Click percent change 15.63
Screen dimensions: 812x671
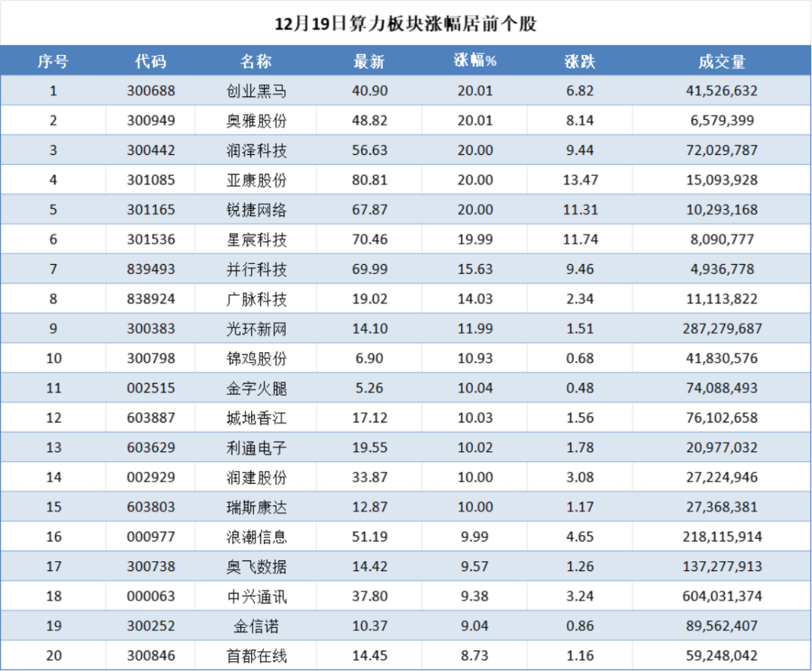[x=475, y=269]
